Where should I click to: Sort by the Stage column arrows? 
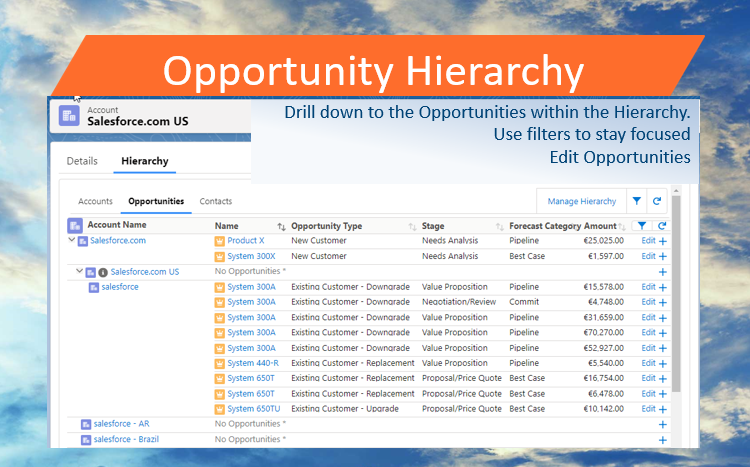(497, 227)
